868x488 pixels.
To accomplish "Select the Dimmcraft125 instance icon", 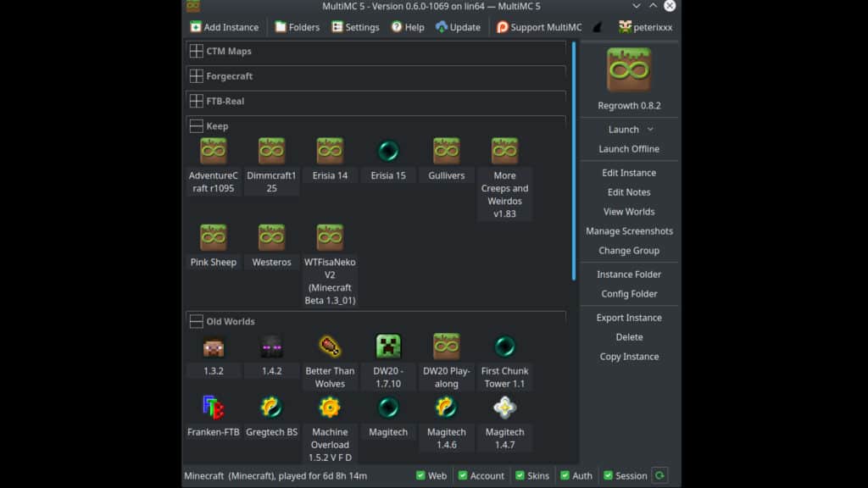I will (x=271, y=151).
